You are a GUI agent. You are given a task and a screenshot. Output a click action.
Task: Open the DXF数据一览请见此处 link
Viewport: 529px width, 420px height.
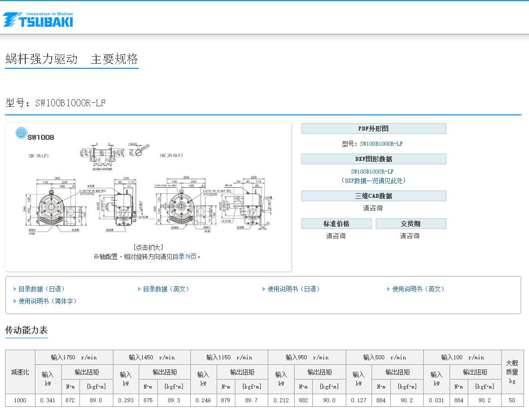373,181
